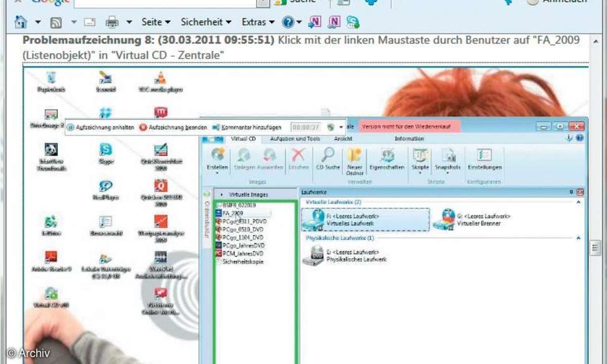607x364 pixels.
Task: Open the Skripte dropdown arrow
Action: pos(420,173)
